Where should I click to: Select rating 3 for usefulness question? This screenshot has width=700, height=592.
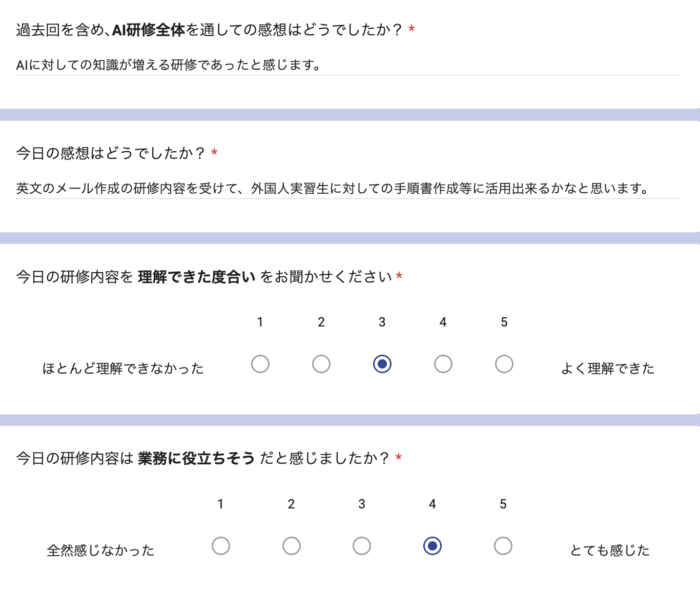pos(362,546)
